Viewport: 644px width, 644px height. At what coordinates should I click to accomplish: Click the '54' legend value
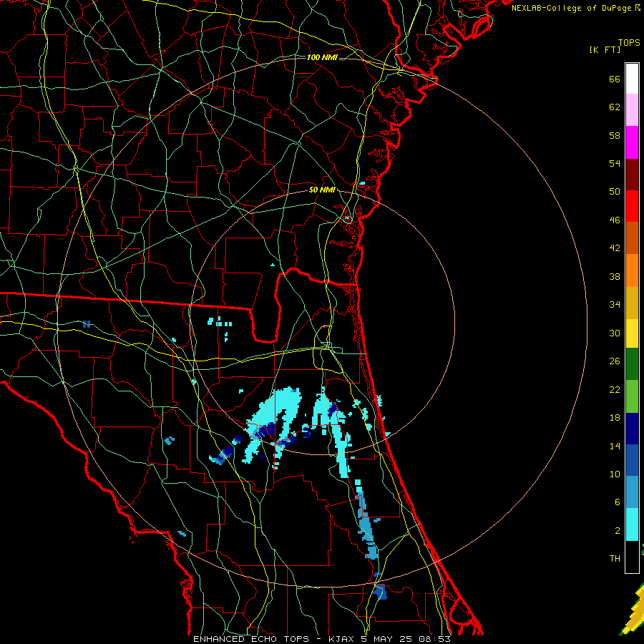[x=615, y=163]
